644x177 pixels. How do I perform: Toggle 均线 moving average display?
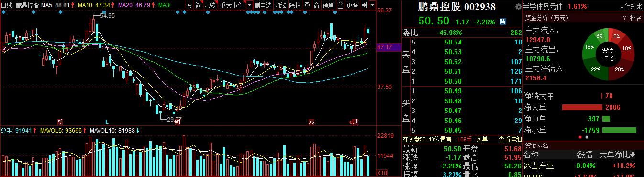280,5
